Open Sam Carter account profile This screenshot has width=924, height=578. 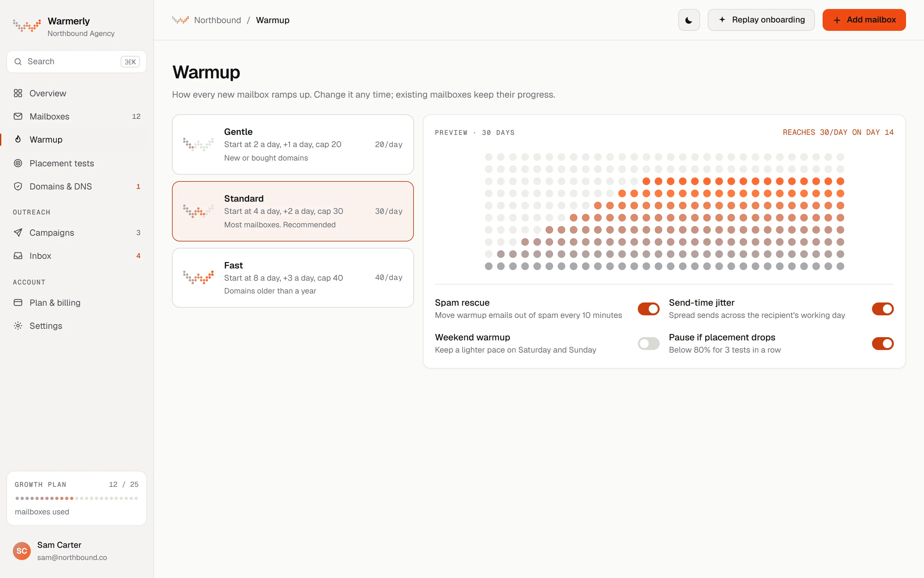(x=77, y=551)
